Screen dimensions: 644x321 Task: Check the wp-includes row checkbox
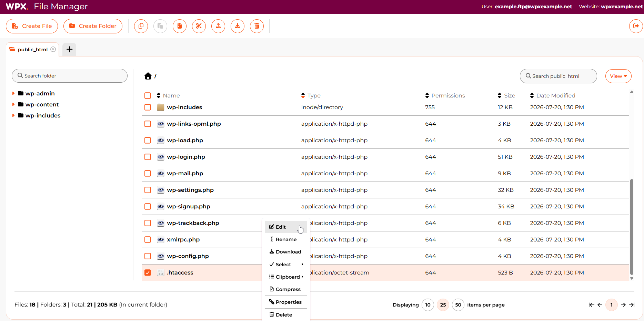[x=148, y=107]
